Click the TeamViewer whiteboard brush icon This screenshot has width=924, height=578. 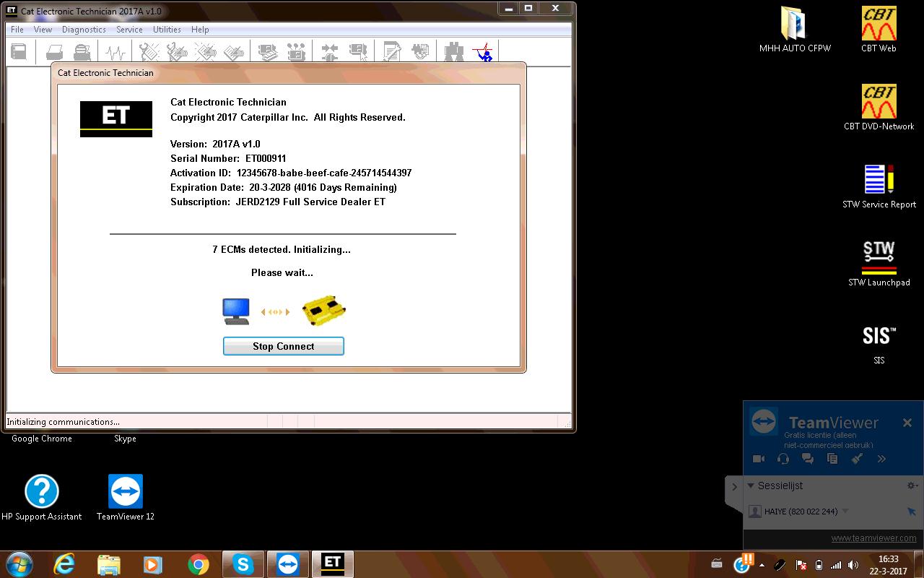coord(857,459)
